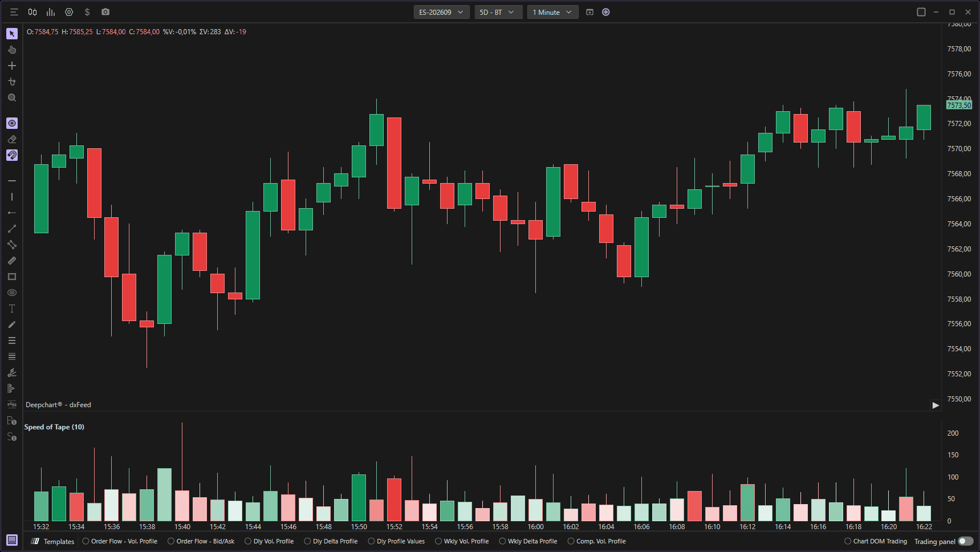Open the 1 Minute timeframe dropdown
This screenshot has width=980, height=552.
click(552, 12)
